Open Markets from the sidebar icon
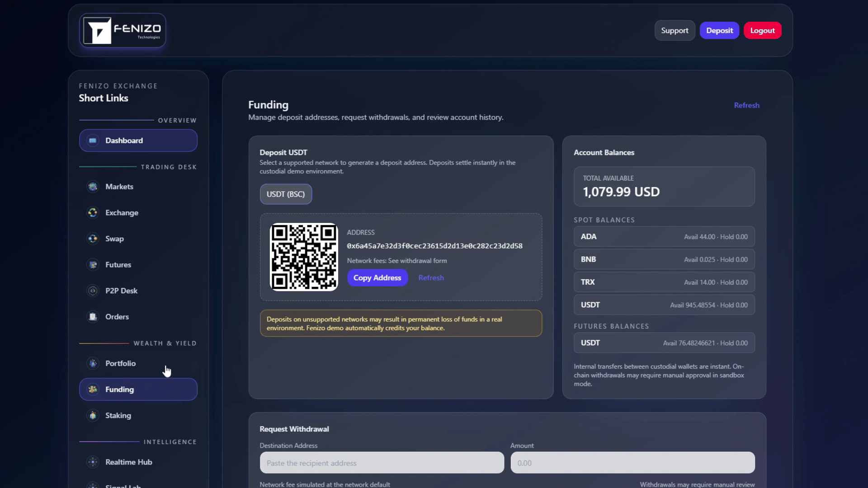The height and width of the screenshot is (488, 868). pos(93,187)
